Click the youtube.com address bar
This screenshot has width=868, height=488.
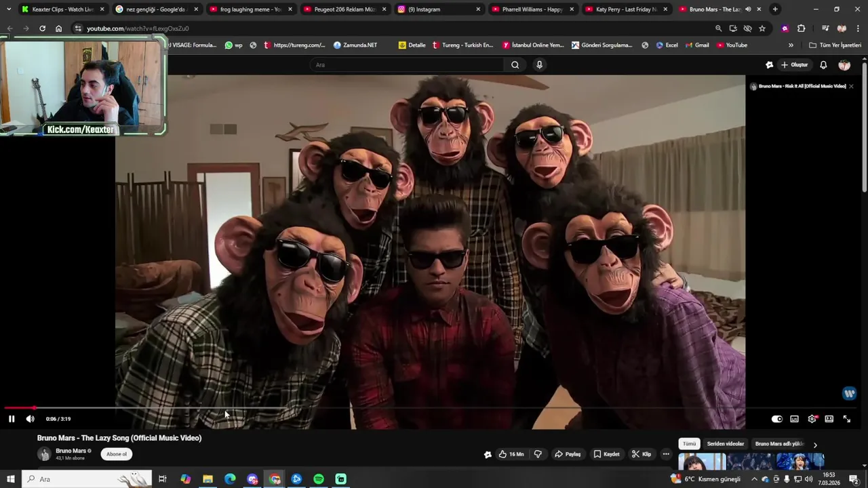point(393,28)
